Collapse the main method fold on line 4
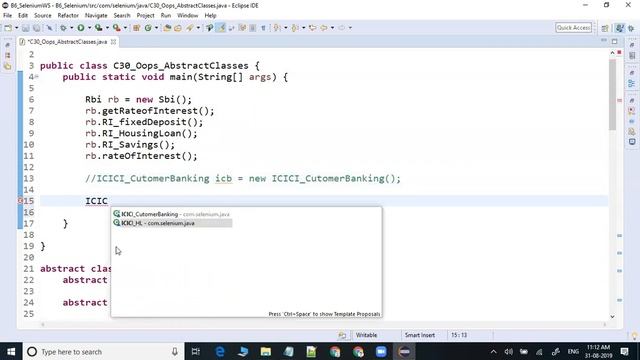640x360 pixels. coord(37,76)
